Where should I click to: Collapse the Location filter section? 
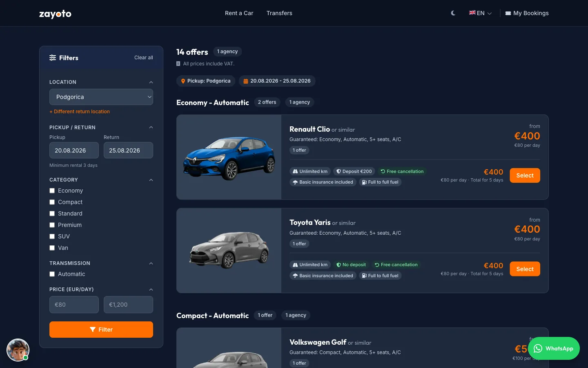[x=151, y=82]
